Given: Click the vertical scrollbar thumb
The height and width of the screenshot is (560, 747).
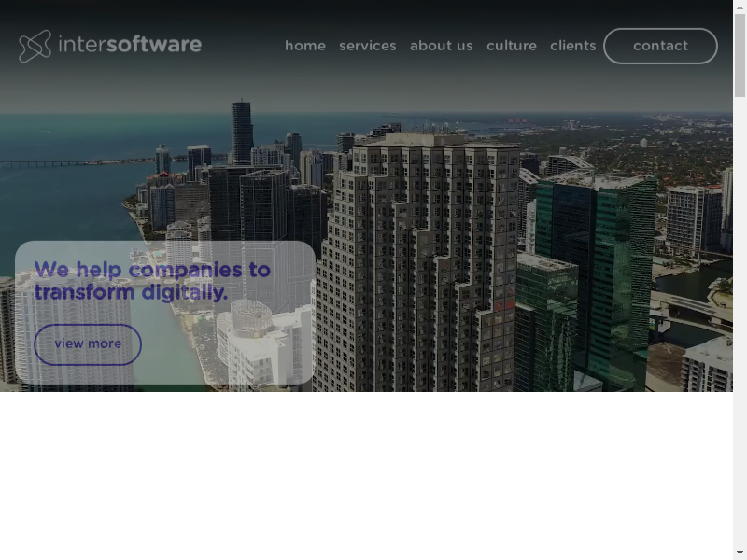Looking at the screenshot, I should (740, 56).
